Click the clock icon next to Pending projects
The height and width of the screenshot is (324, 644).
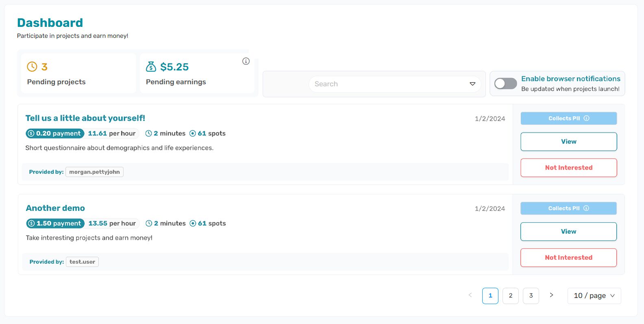coord(32,67)
